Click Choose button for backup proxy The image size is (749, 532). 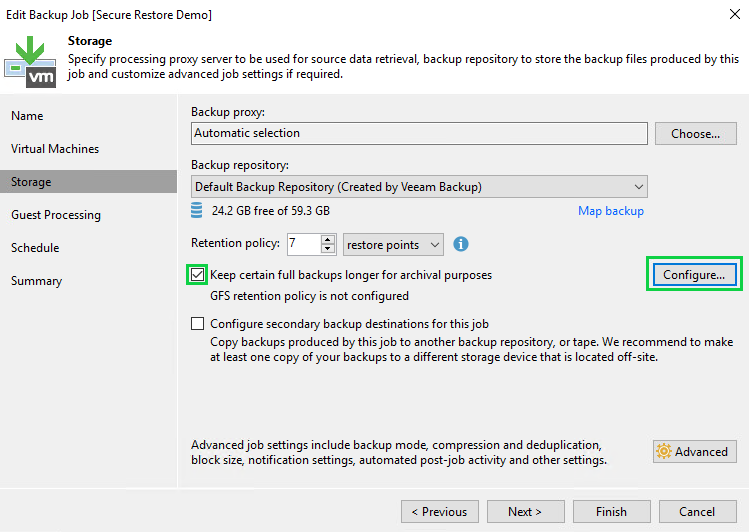[x=695, y=133]
